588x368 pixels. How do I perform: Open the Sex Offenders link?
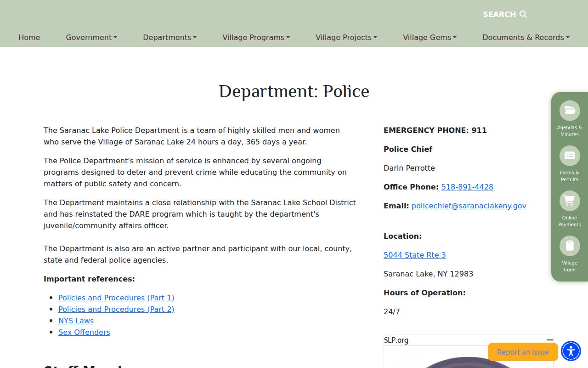tap(84, 332)
